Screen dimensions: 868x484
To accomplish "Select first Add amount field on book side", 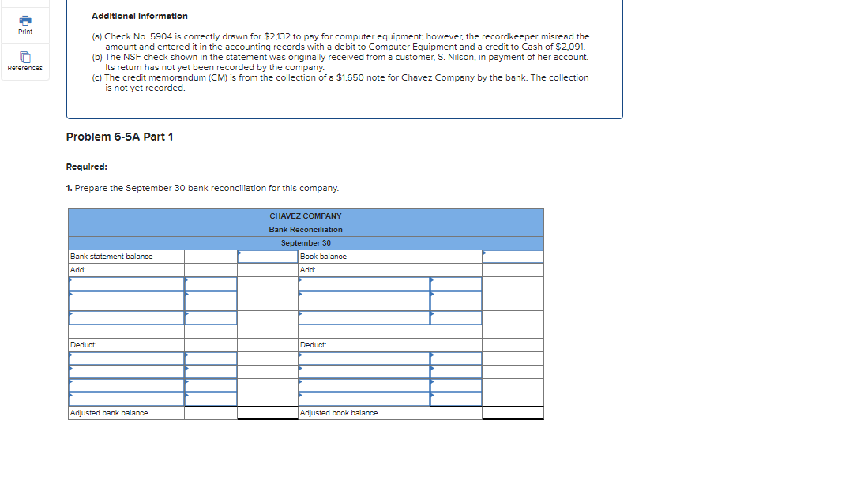I will click(x=457, y=283).
